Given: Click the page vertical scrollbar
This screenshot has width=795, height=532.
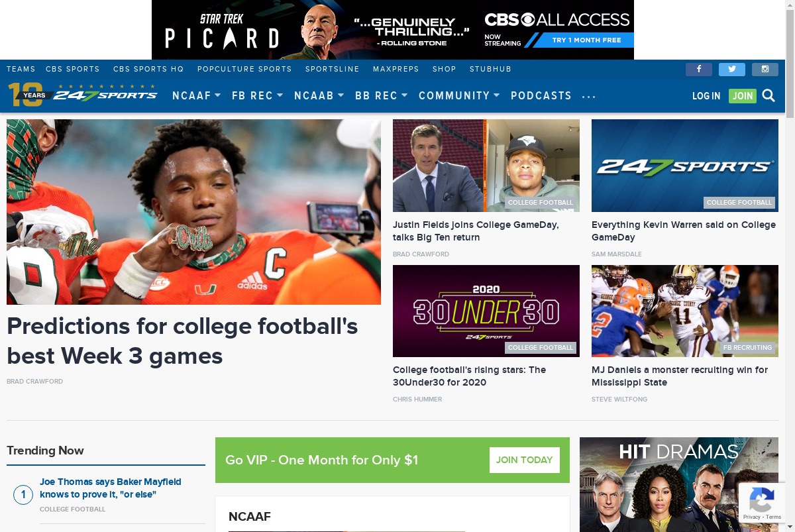Looking at the screenshot, I should pyautogui.click(x=790, y=266).
